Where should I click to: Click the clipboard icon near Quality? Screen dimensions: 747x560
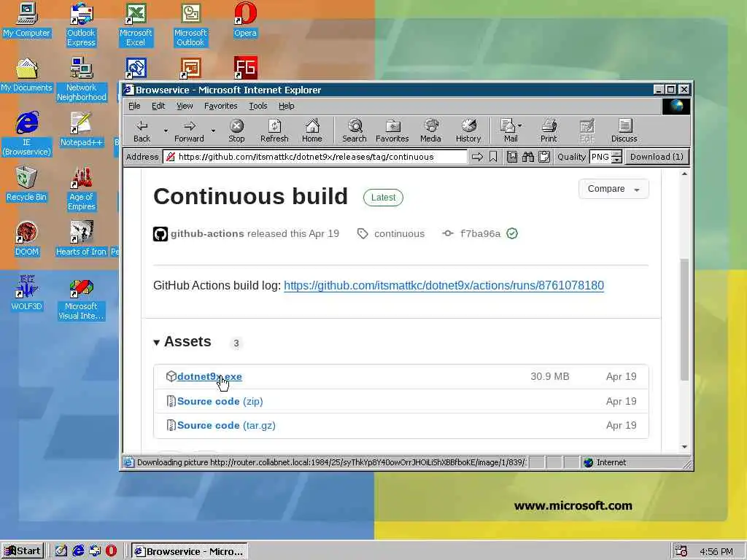544,157
